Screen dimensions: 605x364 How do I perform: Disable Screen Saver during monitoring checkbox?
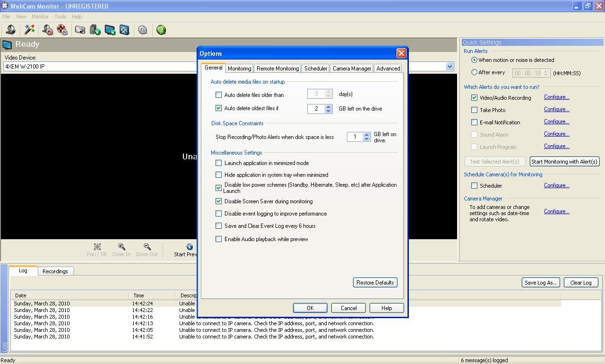tap(218, 201)
